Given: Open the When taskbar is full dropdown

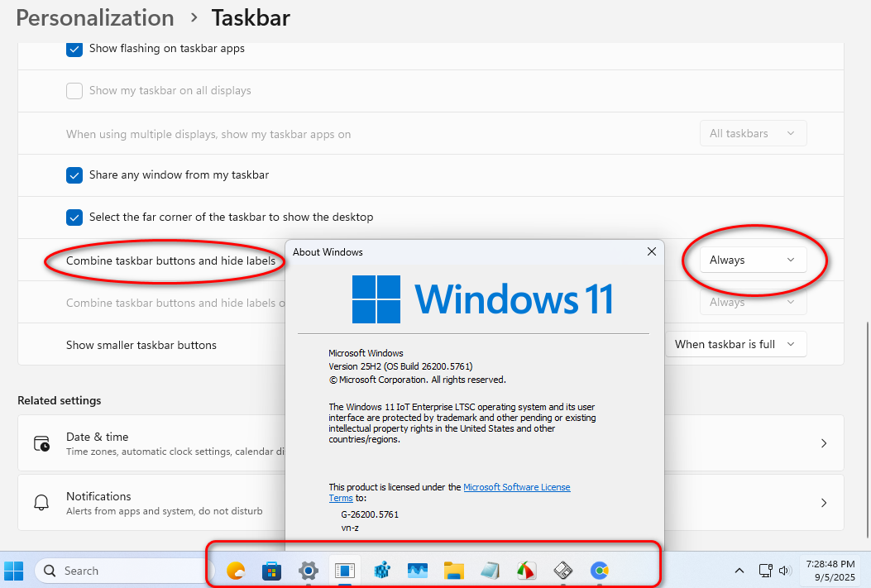Looking at the screenshot, I should coord(735,344).
